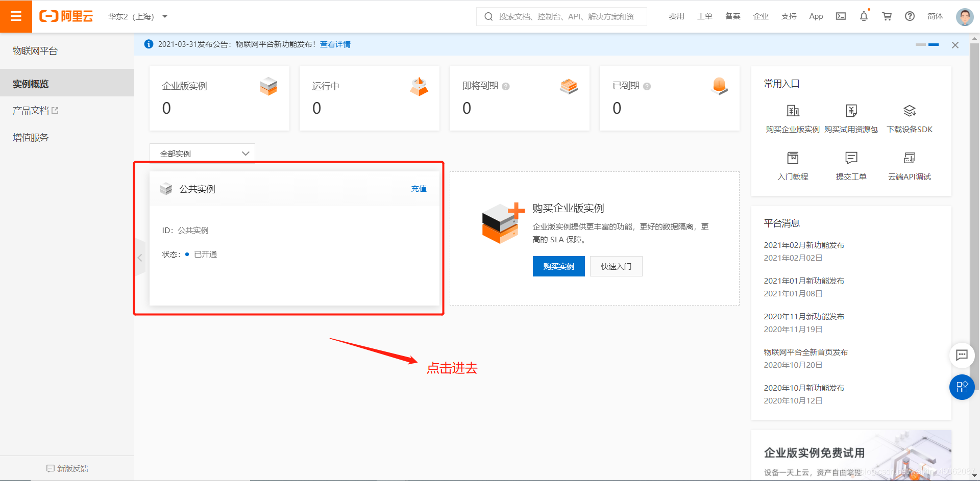Open the 2021年02月新功能发布 message
The image size is (980, 481).
pyautogui.click(x=804, y=245)
